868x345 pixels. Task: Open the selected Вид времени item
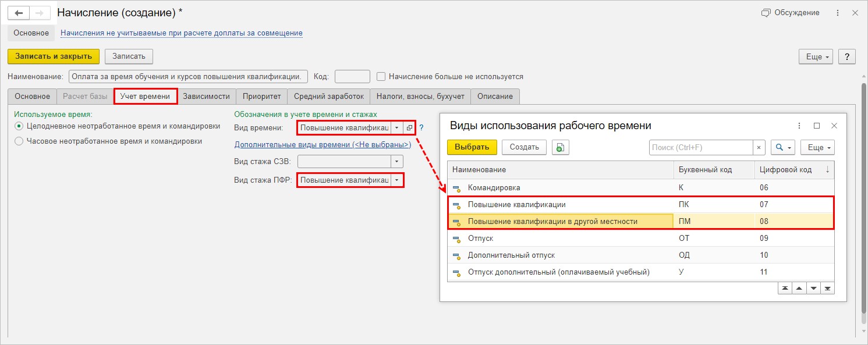click(409, 127)
